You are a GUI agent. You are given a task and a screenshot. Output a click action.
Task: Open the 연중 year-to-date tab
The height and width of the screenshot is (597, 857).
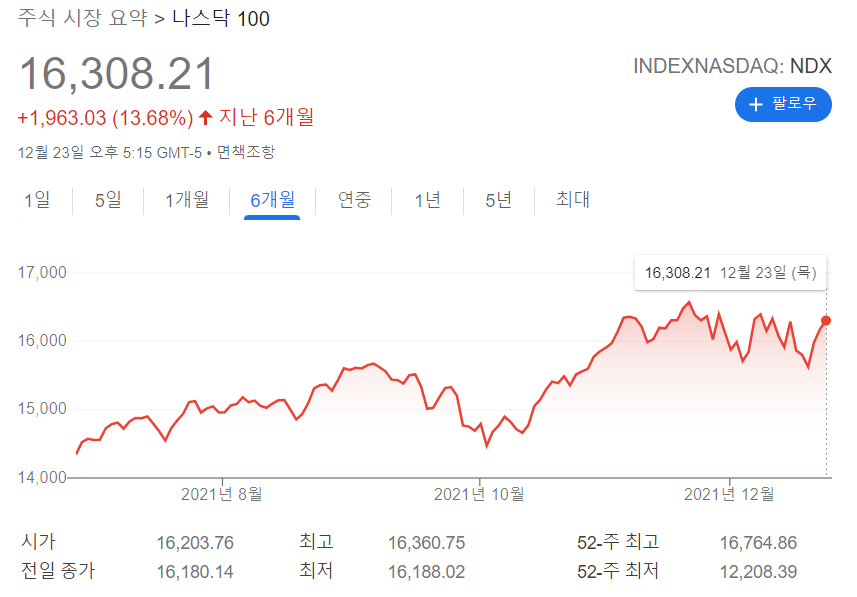(354, 200)
